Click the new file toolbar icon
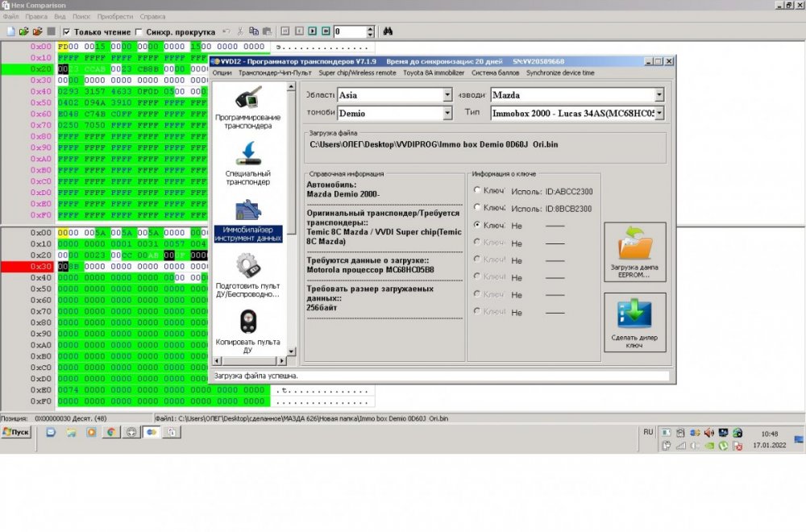Viewport: 806px width, 532px height. click(10, 31)
